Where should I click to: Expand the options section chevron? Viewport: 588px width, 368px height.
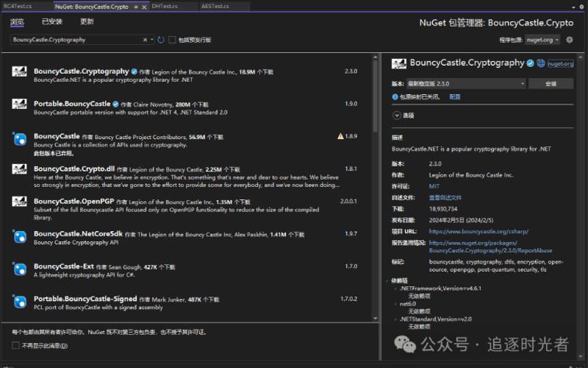[x=396, y=116]
